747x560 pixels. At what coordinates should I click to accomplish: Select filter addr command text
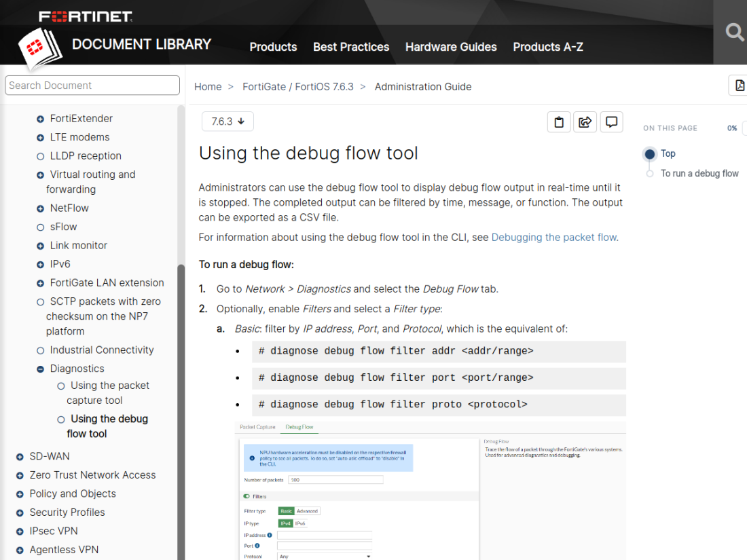(x=396, y=351)
